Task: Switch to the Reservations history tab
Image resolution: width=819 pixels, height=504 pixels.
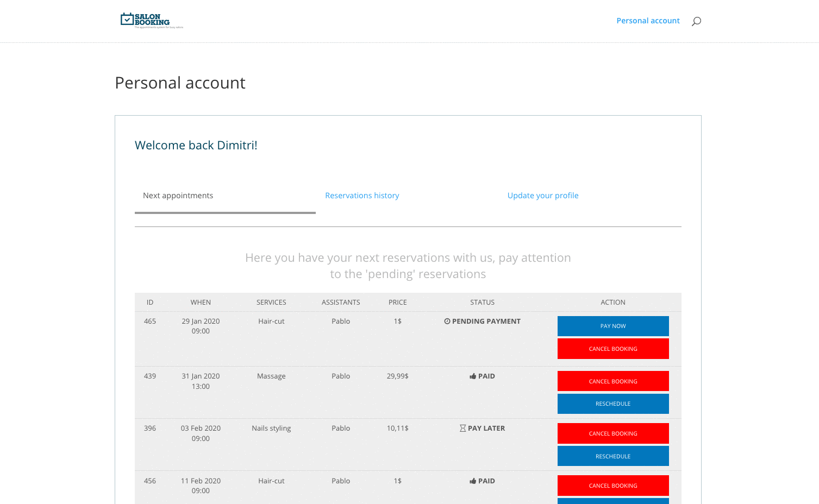Action: (362, 196)
